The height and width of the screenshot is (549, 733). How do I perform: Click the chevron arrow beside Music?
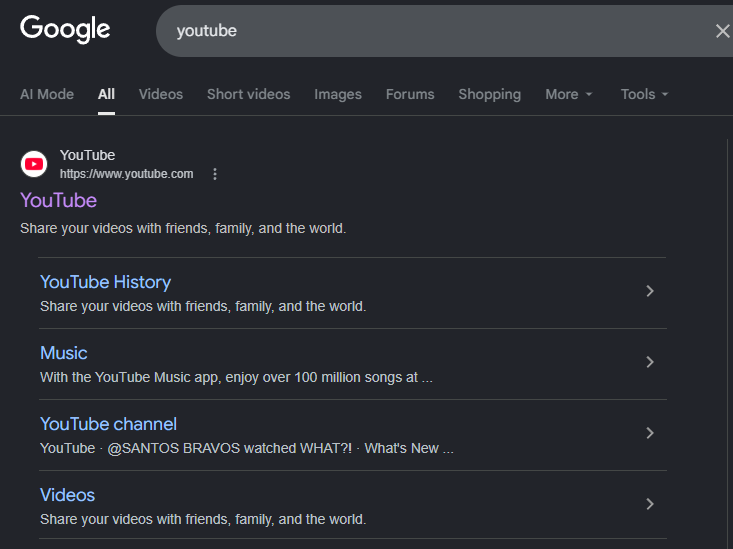point(649,362)
